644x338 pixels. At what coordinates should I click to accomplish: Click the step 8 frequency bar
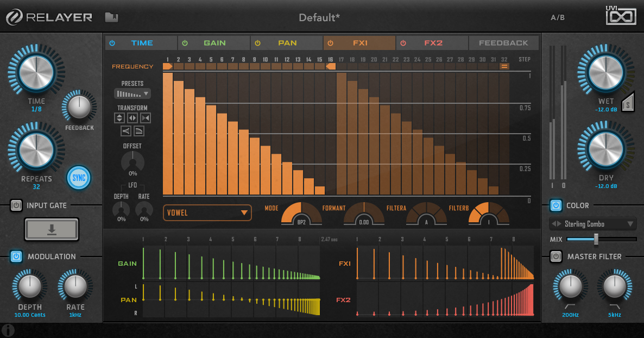[x=244, y=162]
